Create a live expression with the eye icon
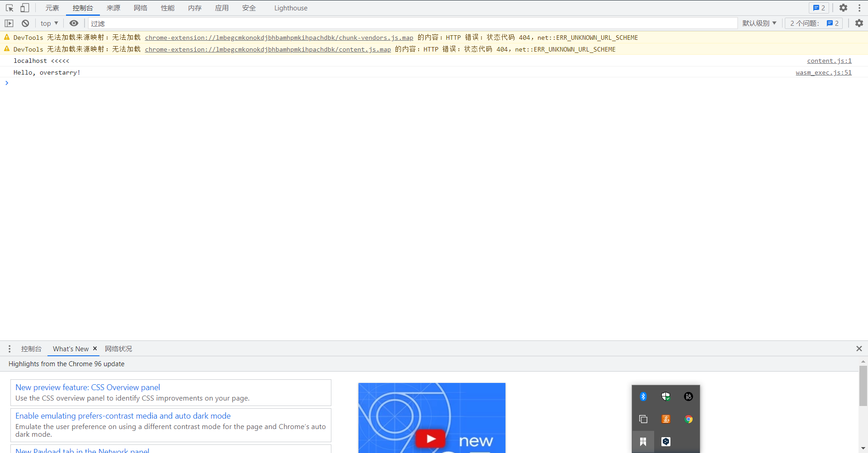 (x=74, y=23)
